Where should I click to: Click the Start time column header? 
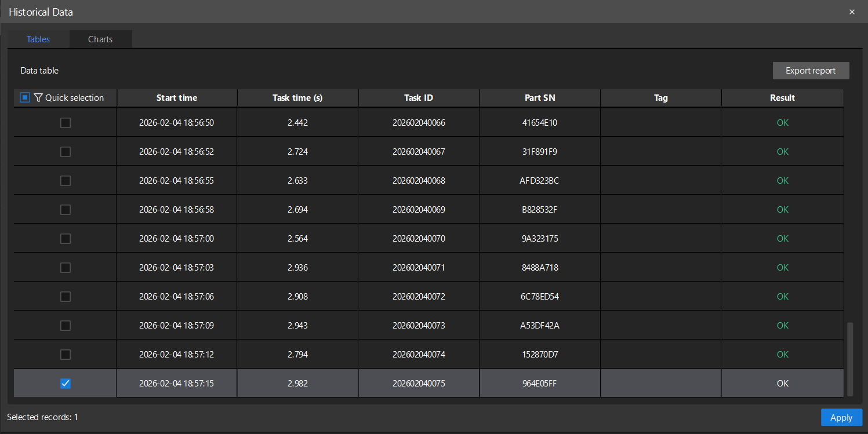(177, 98)
